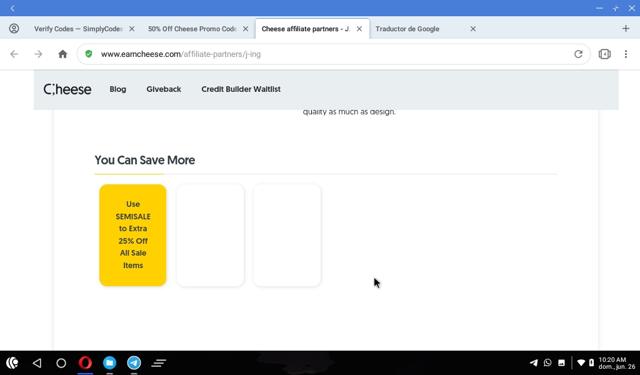
Task: Click the browser back arrow
Action: [x=14, y=54]
